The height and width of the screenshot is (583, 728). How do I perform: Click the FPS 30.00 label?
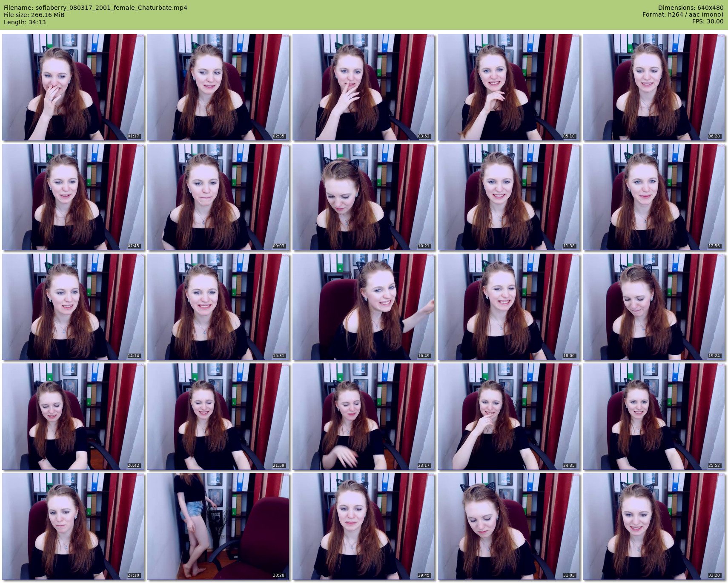point(708,21)
